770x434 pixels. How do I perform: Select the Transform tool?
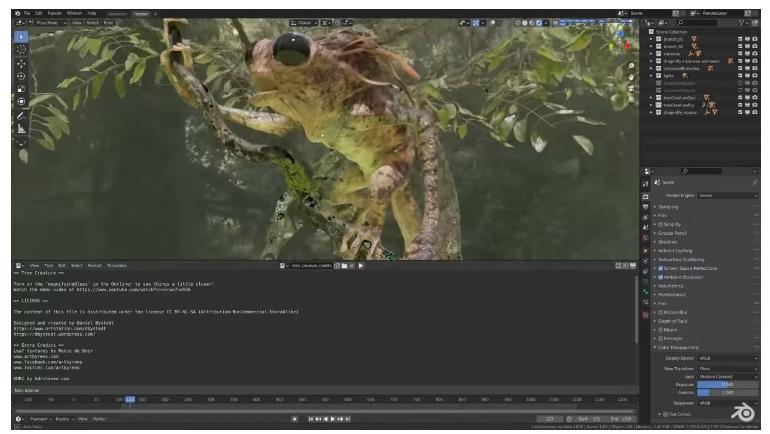click(x=21, y=102)
